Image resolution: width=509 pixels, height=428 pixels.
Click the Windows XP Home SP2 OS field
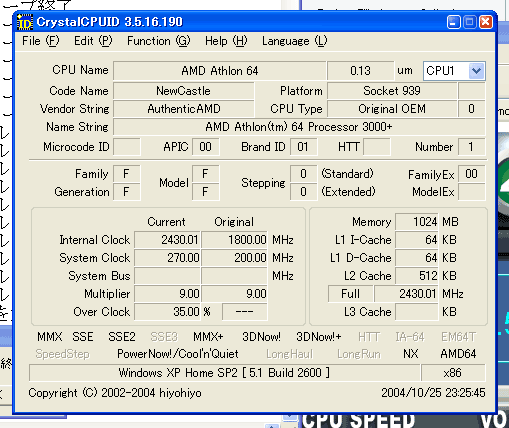tap(224, 372)
